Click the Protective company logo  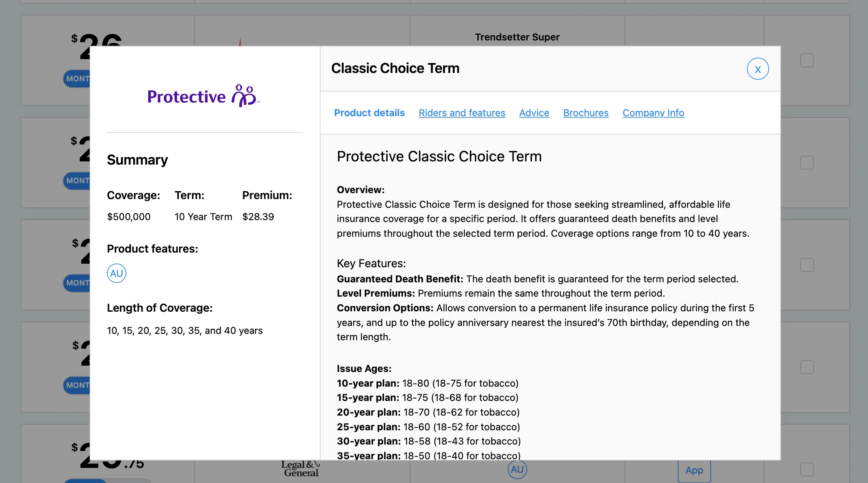(204, 96)
